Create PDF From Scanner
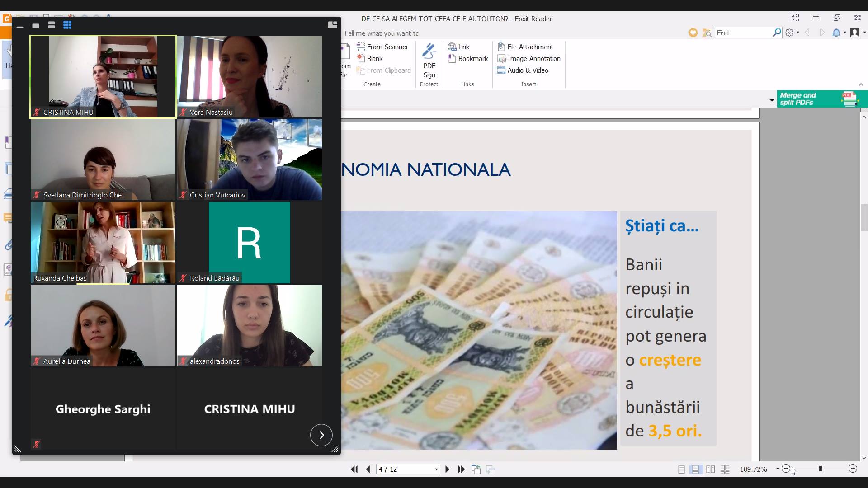 pyautogui.click(x=382, y=47)
